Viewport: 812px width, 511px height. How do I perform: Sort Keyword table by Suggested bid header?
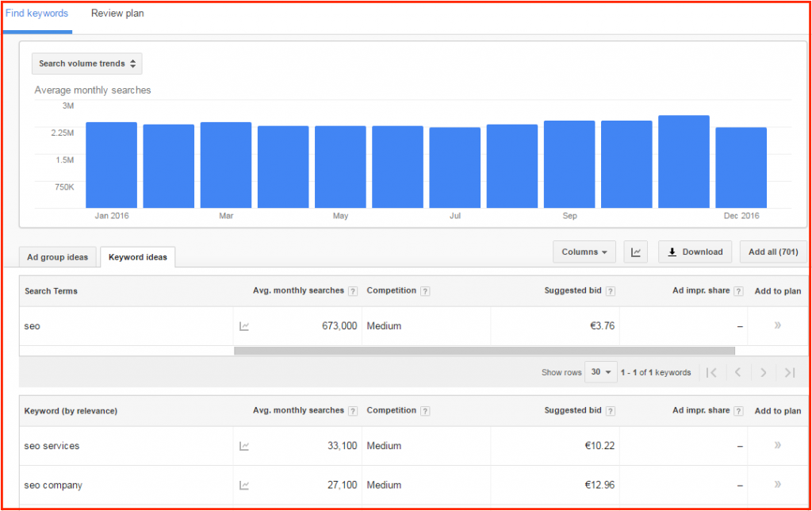pyautogui.click(x=573, y=410)
